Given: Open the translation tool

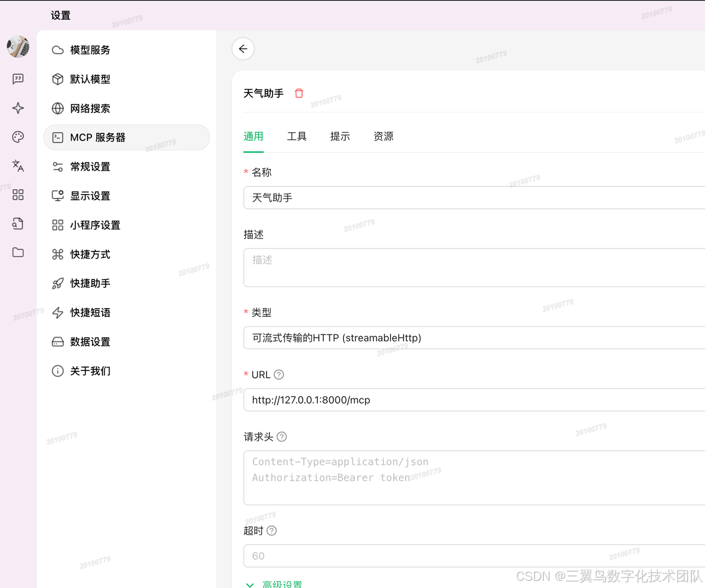Looking at the screenshot, I should tap(18, 166).
